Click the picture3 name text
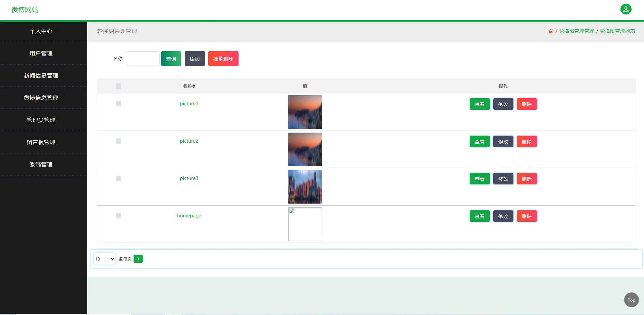 [x=189, y=178]
